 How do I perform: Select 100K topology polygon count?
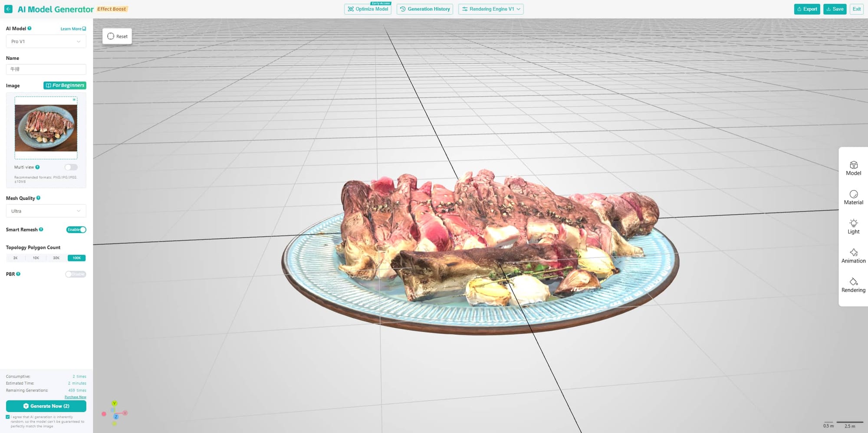pos(77,258)
